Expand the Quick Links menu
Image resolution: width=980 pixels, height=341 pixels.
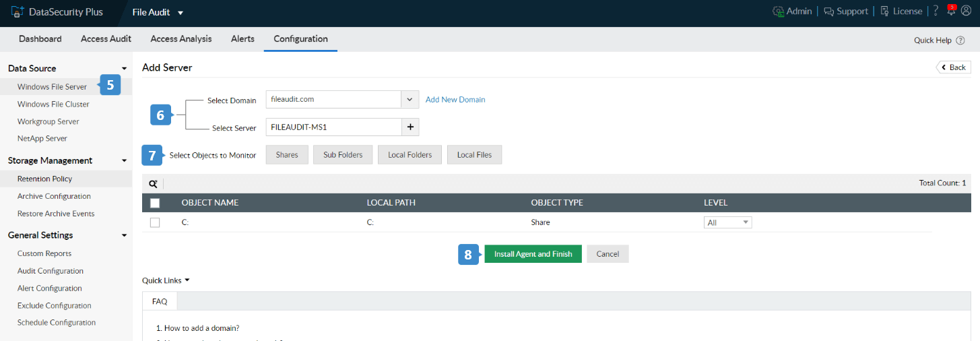coord(166,280)
